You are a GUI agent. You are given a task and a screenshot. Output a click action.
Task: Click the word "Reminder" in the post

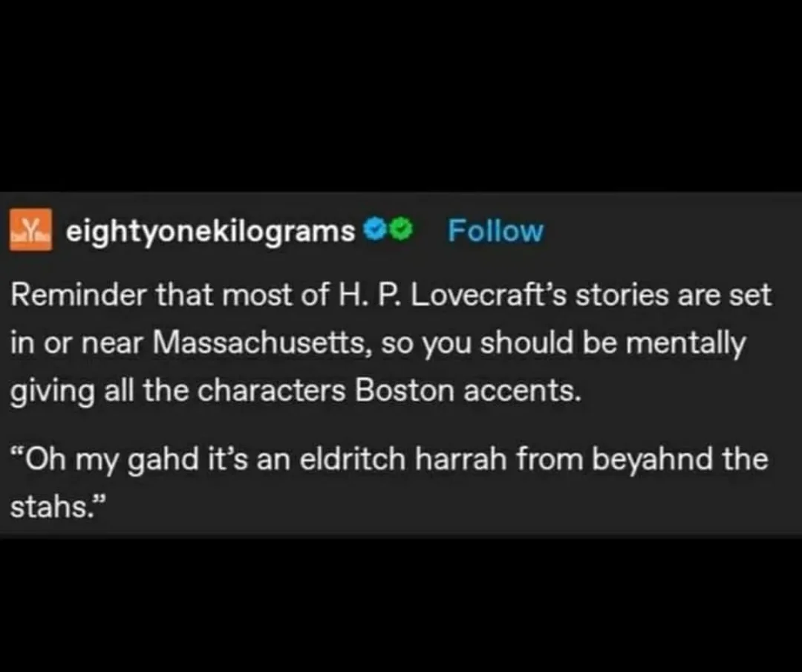coord(79,296)
